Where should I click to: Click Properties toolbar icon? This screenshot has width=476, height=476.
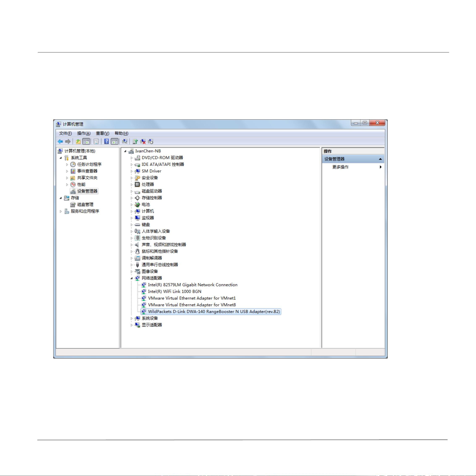point(96,142)
